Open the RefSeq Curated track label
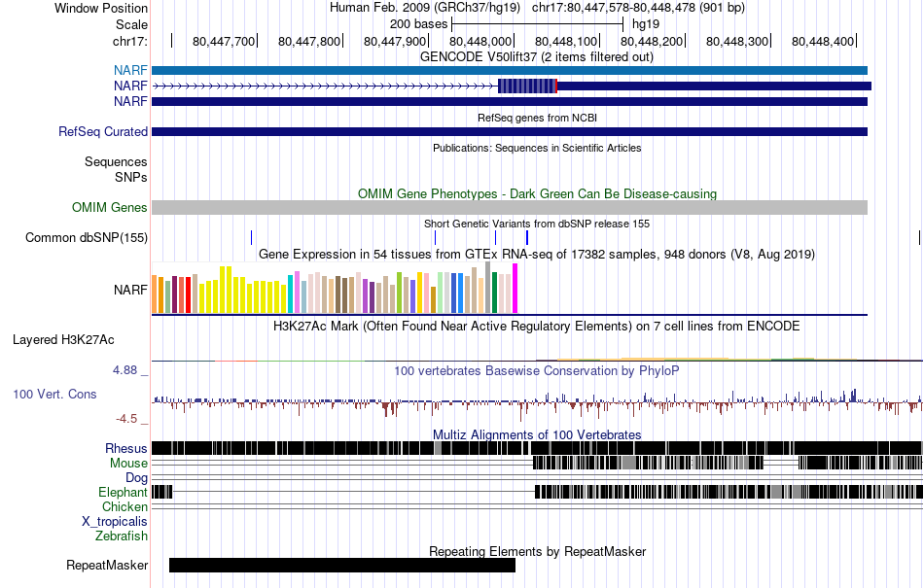The height and width of the screenshot is (588, 924). pos(103,132)
